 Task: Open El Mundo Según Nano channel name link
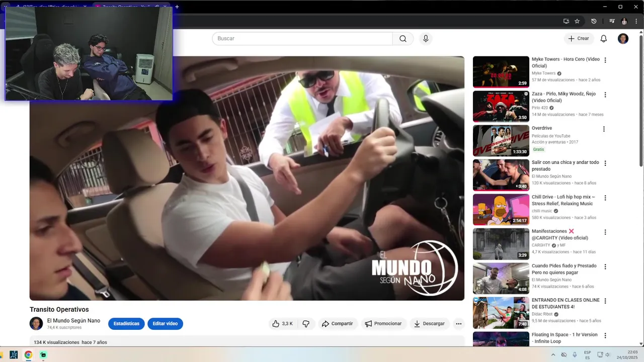tap(73, 321)
